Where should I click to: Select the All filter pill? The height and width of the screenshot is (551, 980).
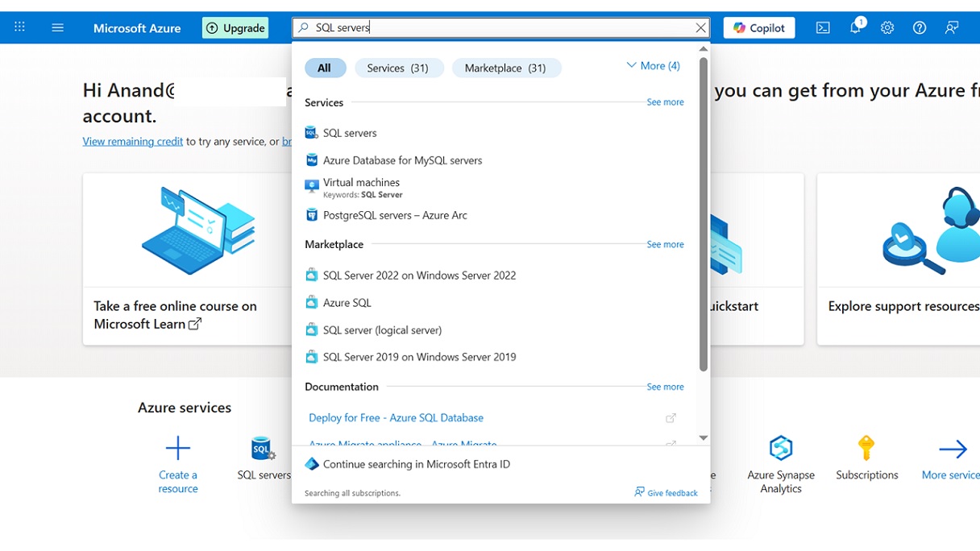tap(324, 68)
